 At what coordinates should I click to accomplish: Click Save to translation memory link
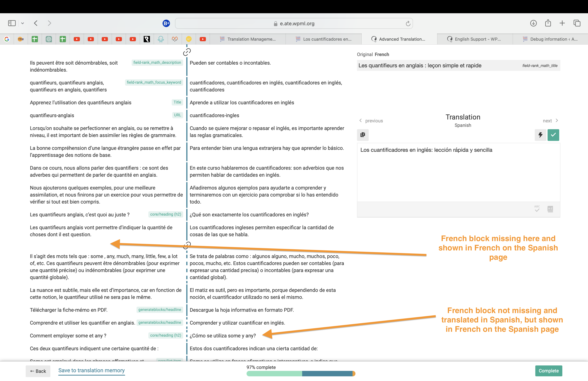click(91, 370)
